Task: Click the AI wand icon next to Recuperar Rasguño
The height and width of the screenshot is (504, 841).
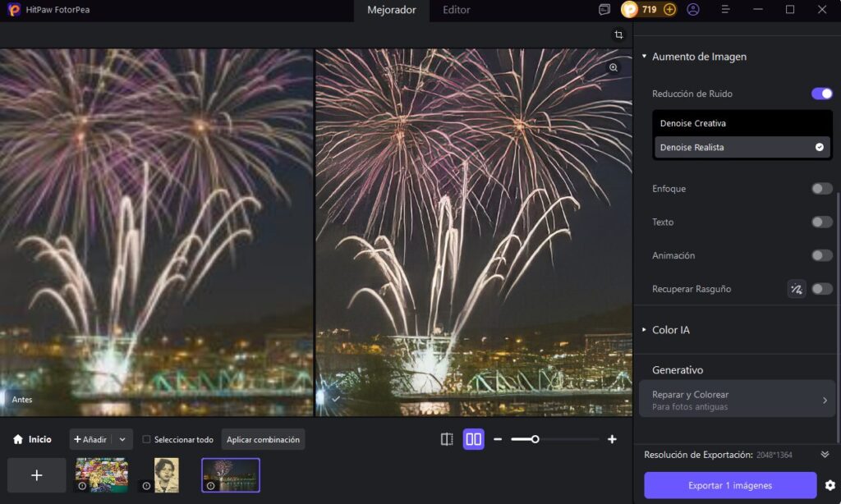Action: [795, 289]
